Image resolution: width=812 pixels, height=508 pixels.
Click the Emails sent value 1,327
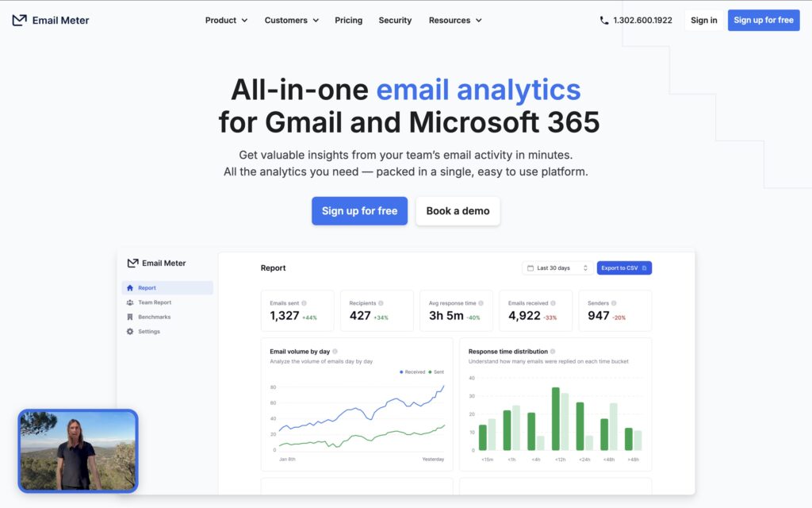(285, 316)
